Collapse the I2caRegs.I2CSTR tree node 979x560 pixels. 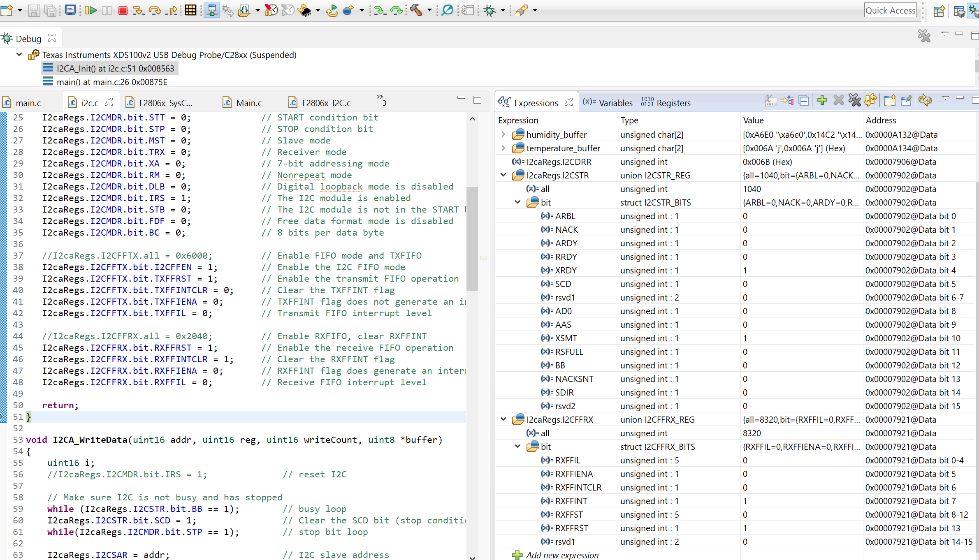point(503,175)
